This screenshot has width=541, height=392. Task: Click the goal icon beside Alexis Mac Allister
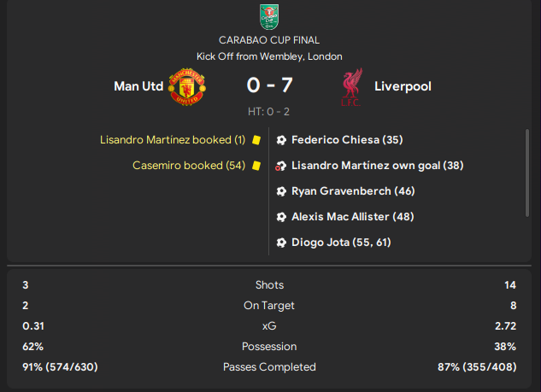click(281, 217)
